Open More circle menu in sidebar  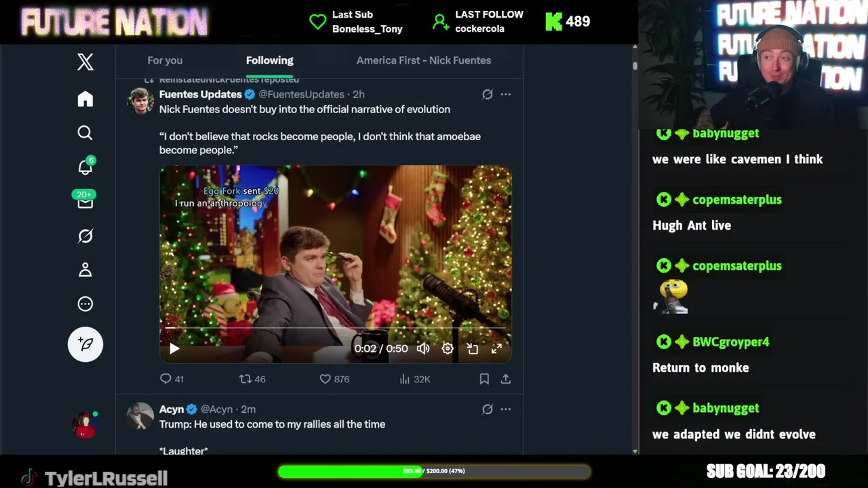(x=85, y=304)
